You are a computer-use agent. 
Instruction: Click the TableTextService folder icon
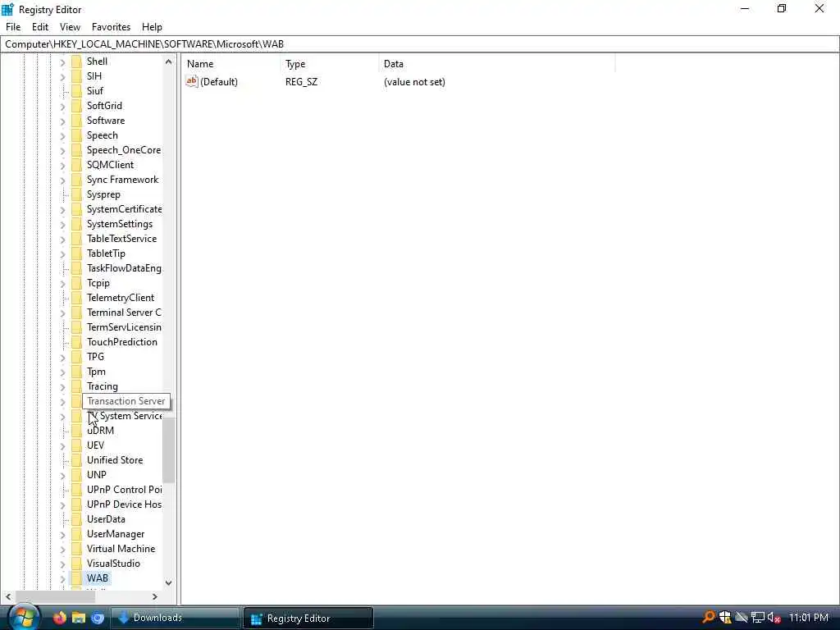pos(76,239)
